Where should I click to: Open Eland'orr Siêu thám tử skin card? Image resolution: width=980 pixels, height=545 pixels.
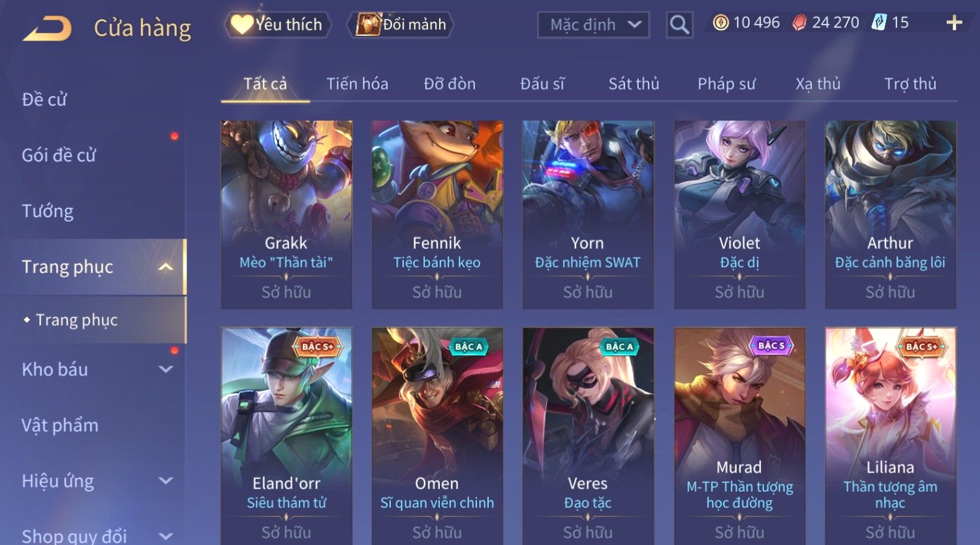click(x=286, y=435)
